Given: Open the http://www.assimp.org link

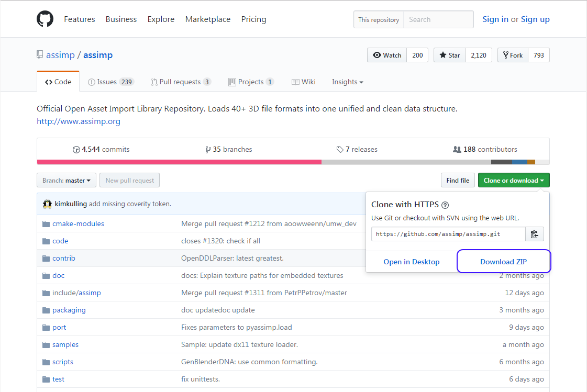Looking at the screenshot, I should (x=79, y=121).
